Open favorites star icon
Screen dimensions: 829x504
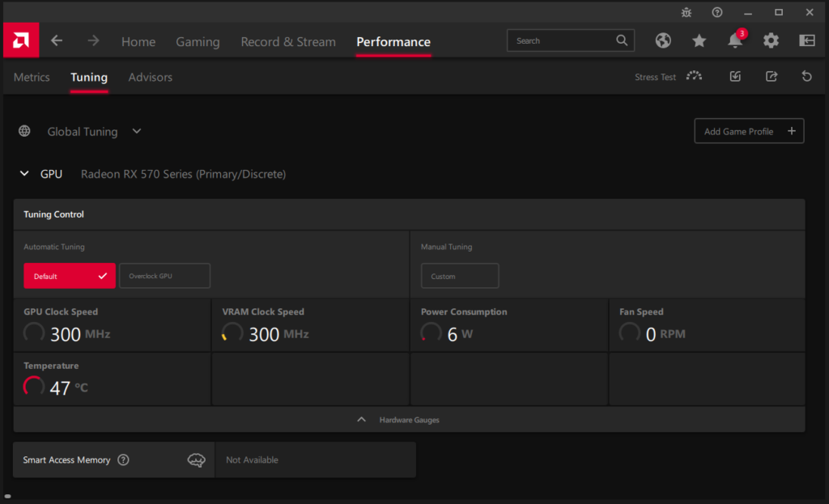click(x=699, y=40)
